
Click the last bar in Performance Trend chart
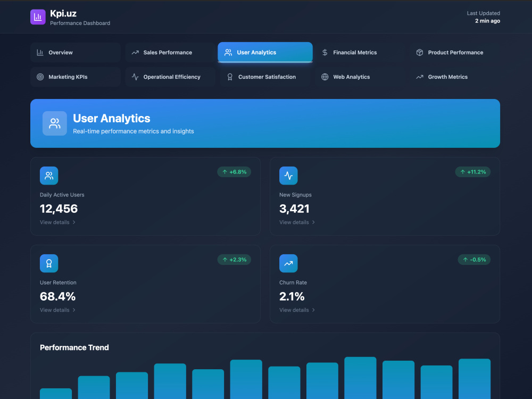pyautogui.click(x=475, y=379)
